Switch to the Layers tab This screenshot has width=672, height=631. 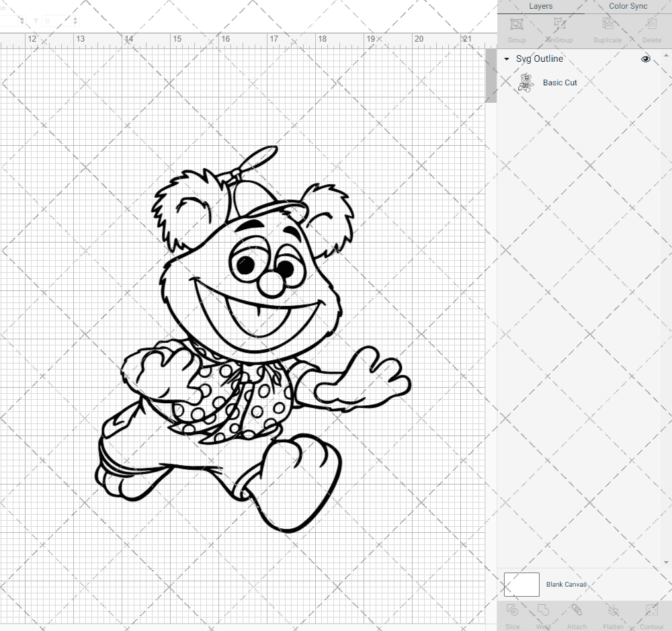tap(540, 7)
